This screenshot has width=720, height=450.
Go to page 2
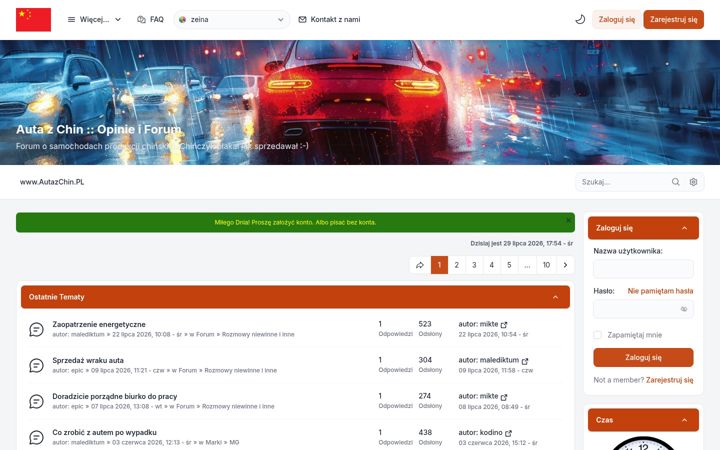point(456,265)
